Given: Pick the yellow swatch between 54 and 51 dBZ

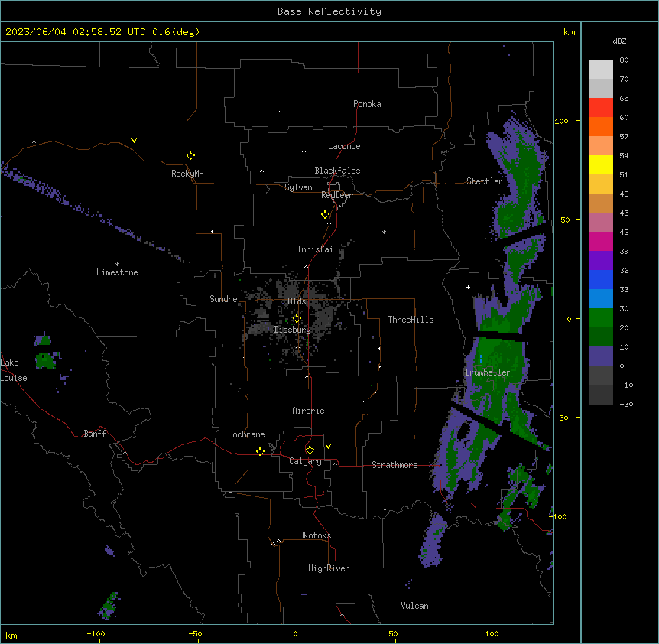Looking at the screenshot, I should [601, 164].
